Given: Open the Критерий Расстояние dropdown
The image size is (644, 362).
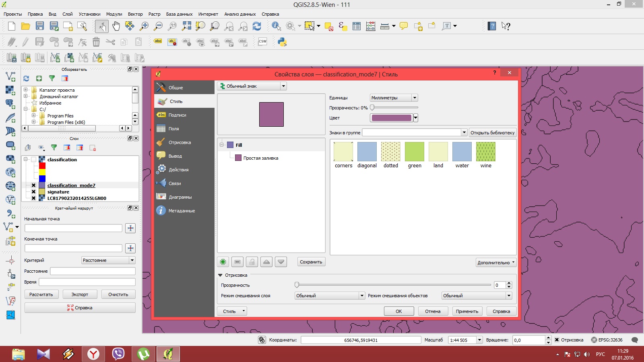Looking at the screenshot, I should tap(108, 260).
